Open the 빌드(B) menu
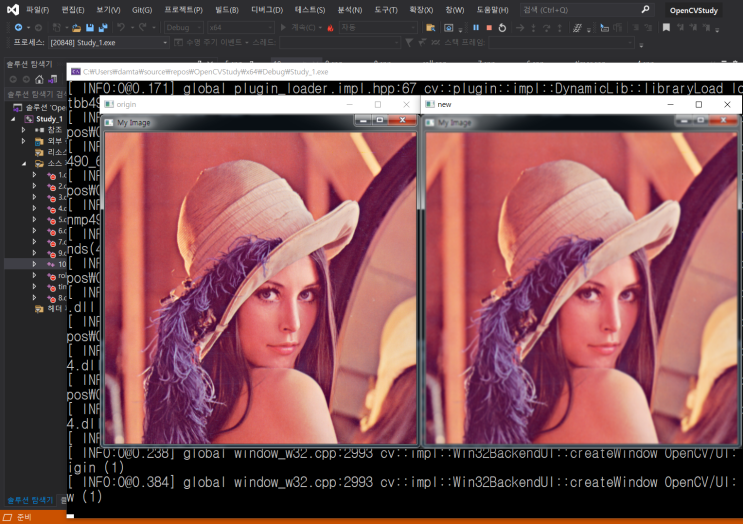The image size is (743, 524). coord(227,10)
